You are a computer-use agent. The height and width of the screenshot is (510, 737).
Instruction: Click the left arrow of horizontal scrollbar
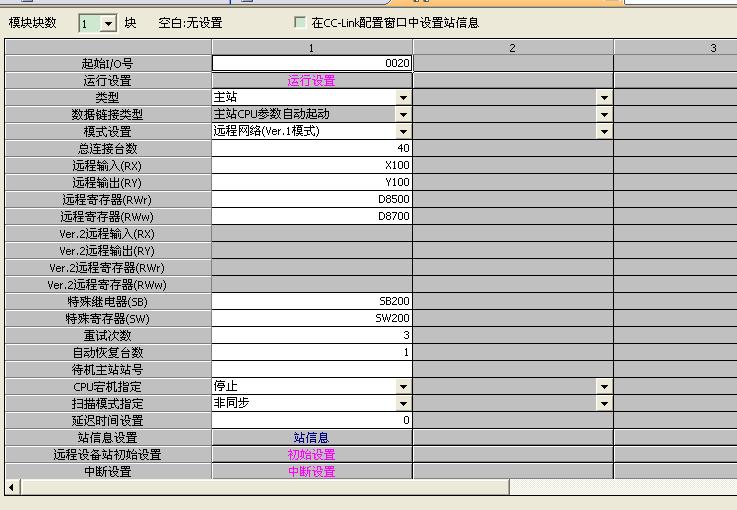click(x=11, y=487)
